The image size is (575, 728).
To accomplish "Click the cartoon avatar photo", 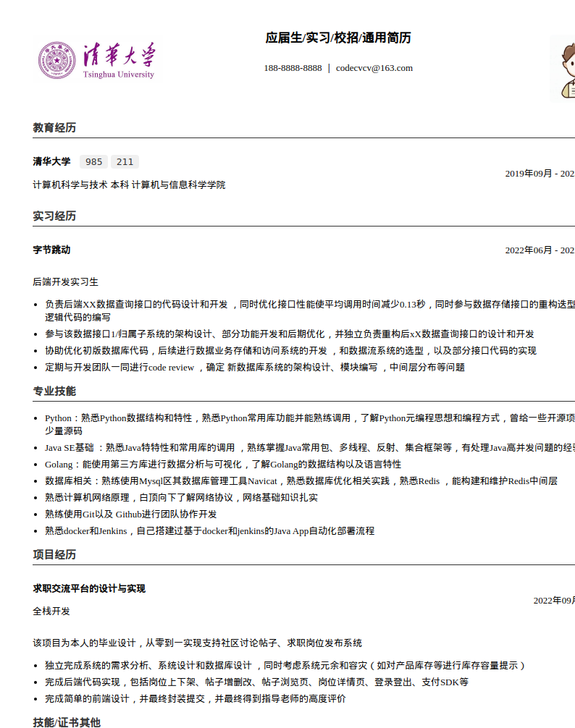I will 563,69.
